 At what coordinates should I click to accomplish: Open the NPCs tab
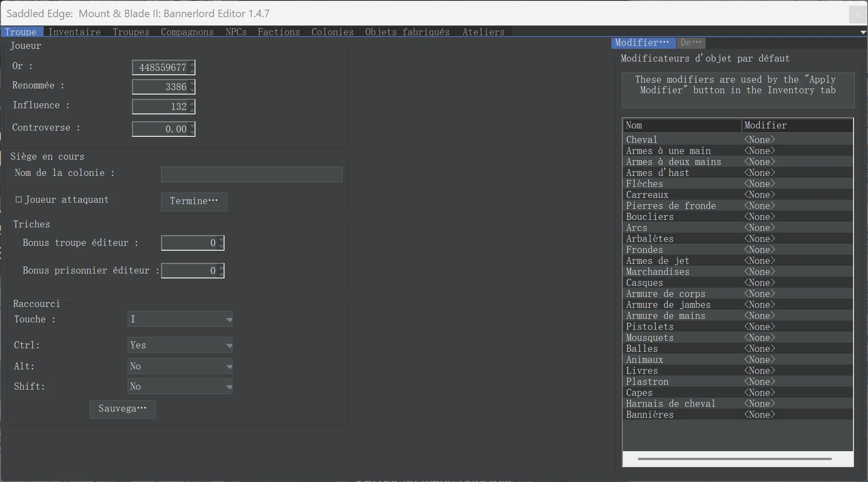[x=236, y=32]
